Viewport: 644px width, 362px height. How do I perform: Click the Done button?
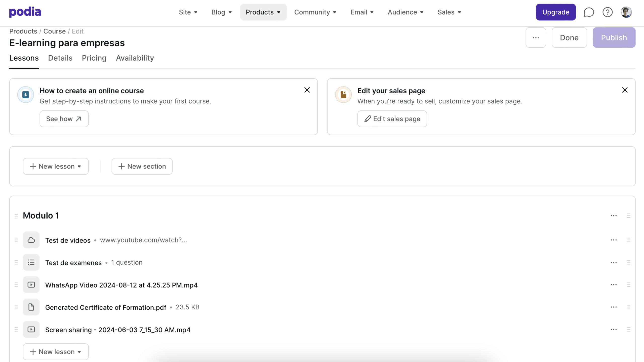point(569,37)
